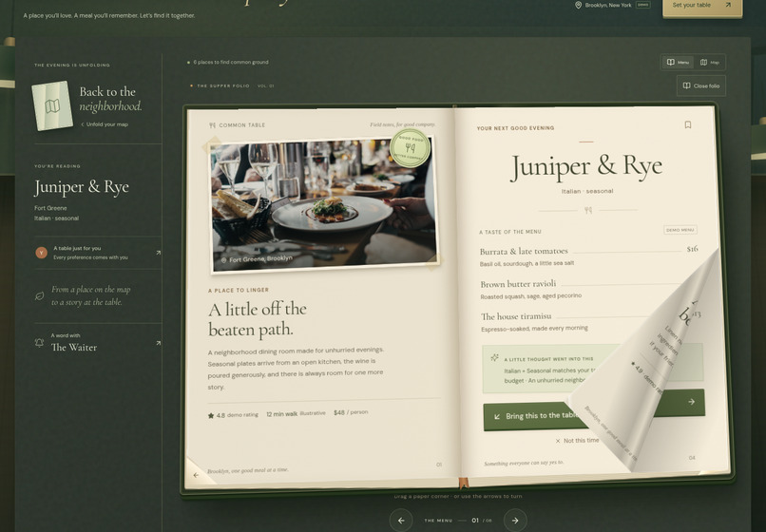Click the folded map icon in sidebar

point(52,106)
